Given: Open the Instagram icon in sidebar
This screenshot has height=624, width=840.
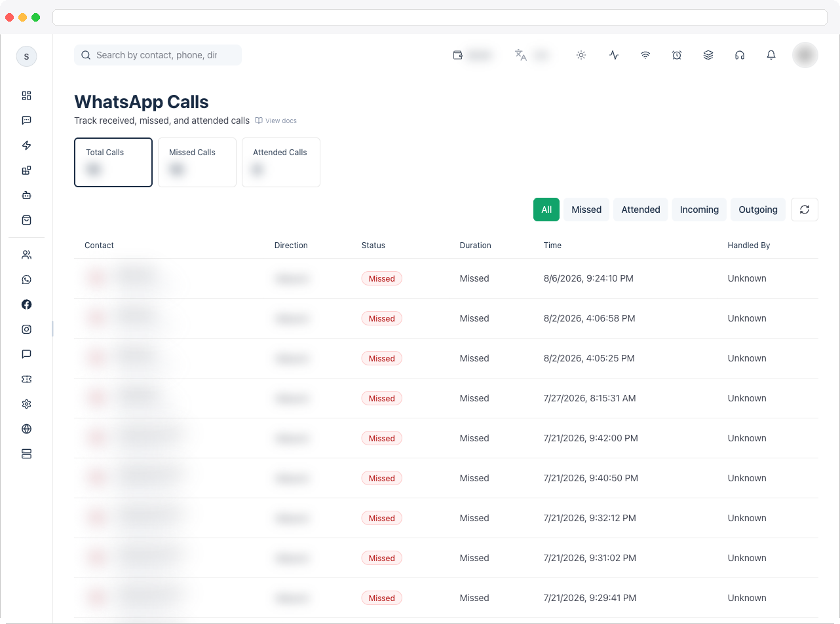Looking at the screenshot, I should coord(26,329).
